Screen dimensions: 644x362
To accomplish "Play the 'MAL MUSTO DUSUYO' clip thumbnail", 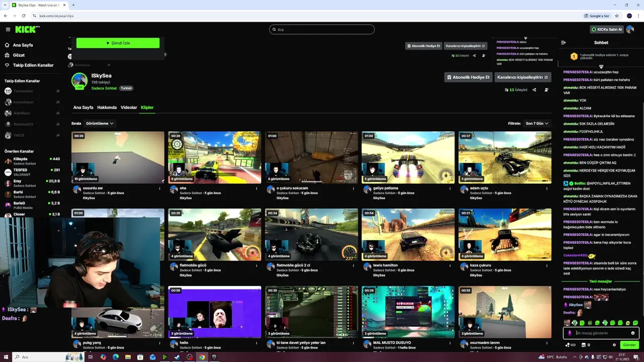I will [x=408, y=312].
